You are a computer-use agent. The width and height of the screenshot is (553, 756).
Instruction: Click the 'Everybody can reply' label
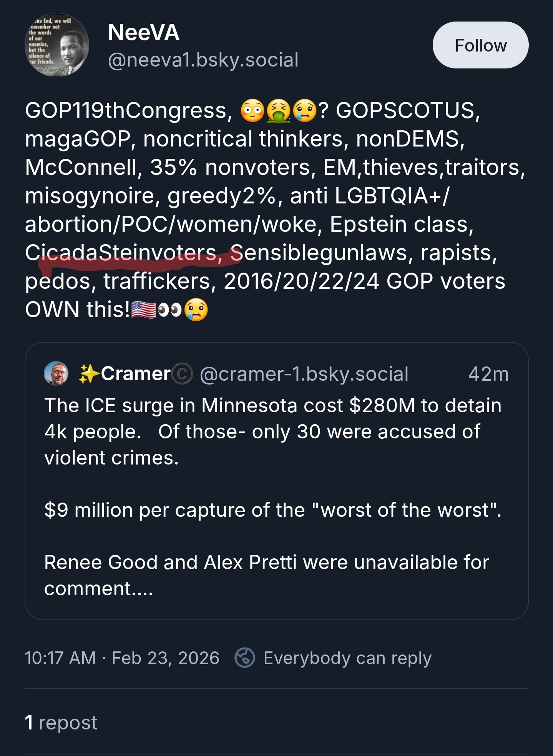click(x=347, y=658)
